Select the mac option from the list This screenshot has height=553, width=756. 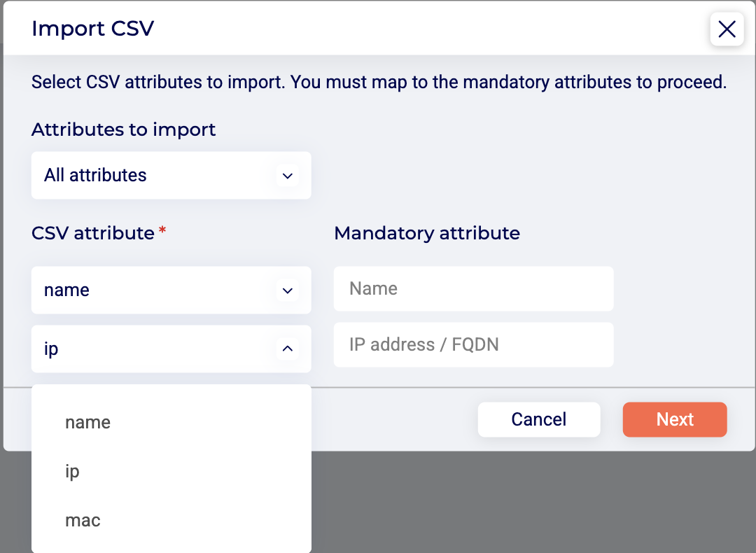[83, 521]
